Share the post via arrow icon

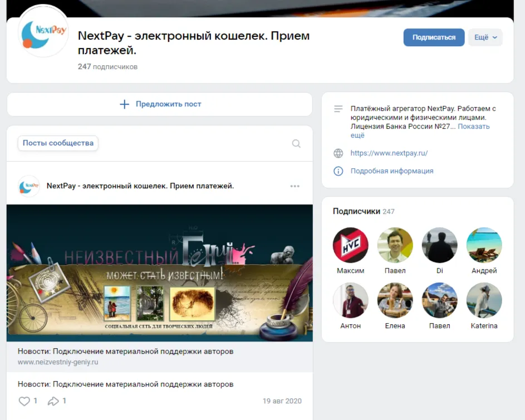tap(53, 401)
